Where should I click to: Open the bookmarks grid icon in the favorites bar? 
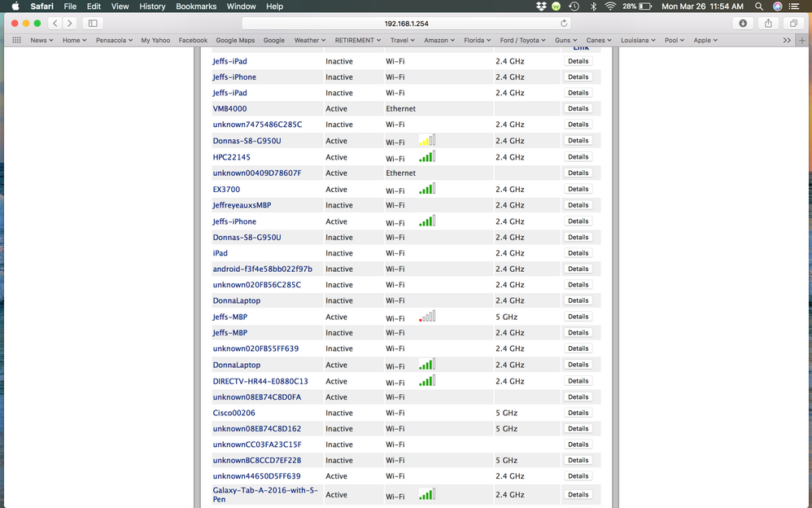[x=17, y=40]
